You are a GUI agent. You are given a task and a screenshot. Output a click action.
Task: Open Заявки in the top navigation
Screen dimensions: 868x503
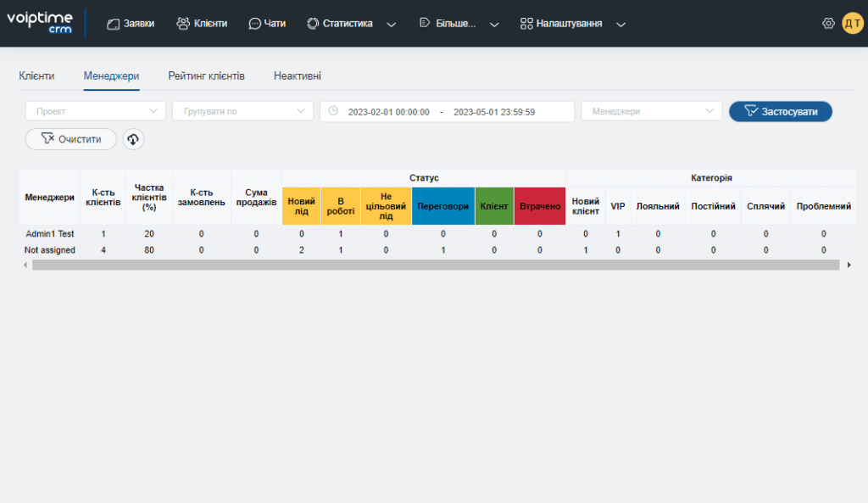(x=131, y=23)
